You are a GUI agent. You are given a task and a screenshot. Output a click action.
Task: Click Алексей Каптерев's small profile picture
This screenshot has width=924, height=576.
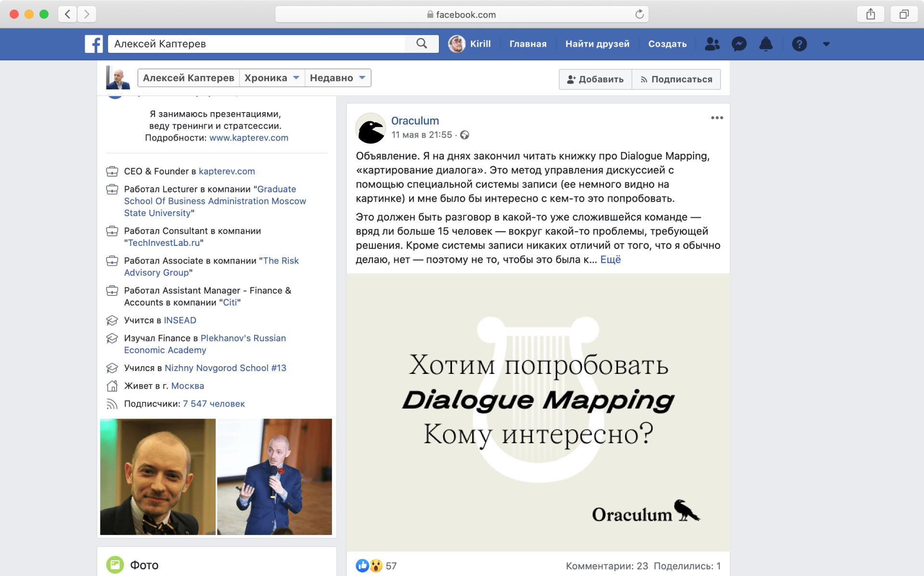click(x=118, y=77)
